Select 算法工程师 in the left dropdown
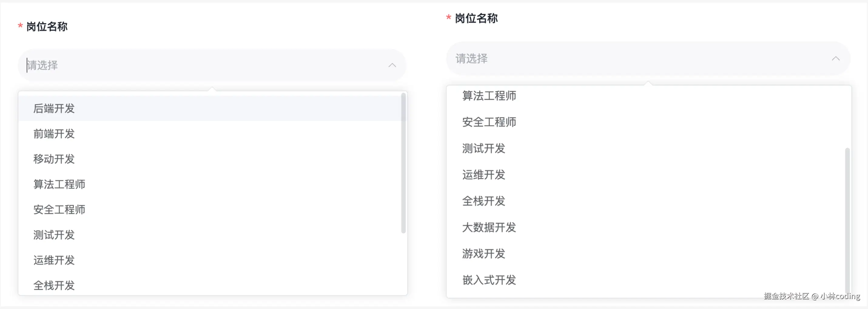This screenshot has width=868, height=309. [59, 184]
